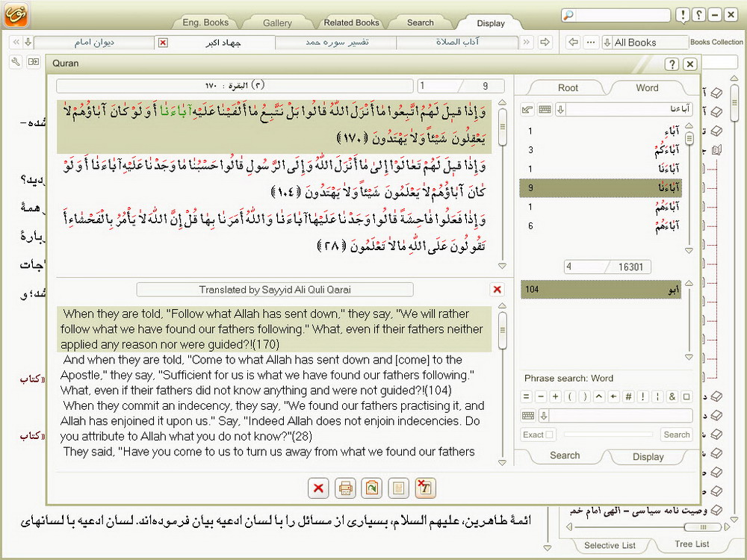Insert the ! operator in phrase search

643,396
